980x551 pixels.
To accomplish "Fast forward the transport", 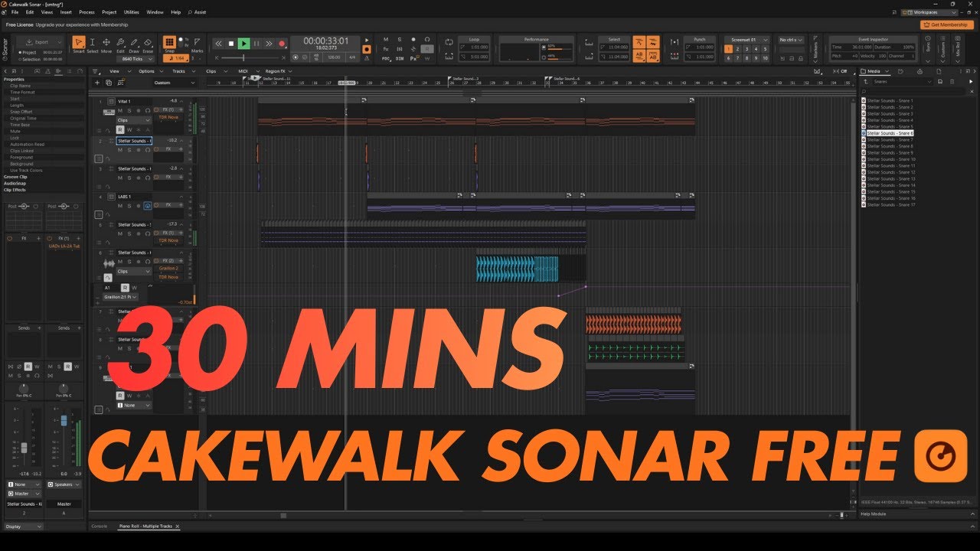I will (269, 44).
